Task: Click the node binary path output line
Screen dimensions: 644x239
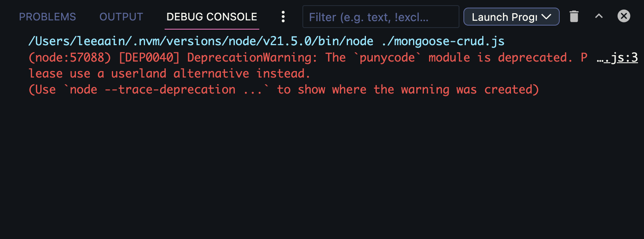Action: point(266,41)
